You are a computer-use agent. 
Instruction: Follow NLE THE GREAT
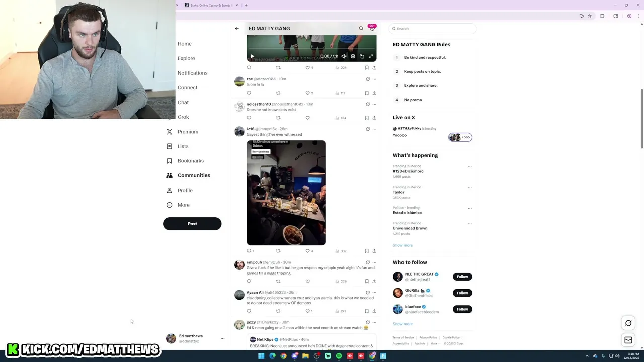pyautogui.click(x=462, y=277)
